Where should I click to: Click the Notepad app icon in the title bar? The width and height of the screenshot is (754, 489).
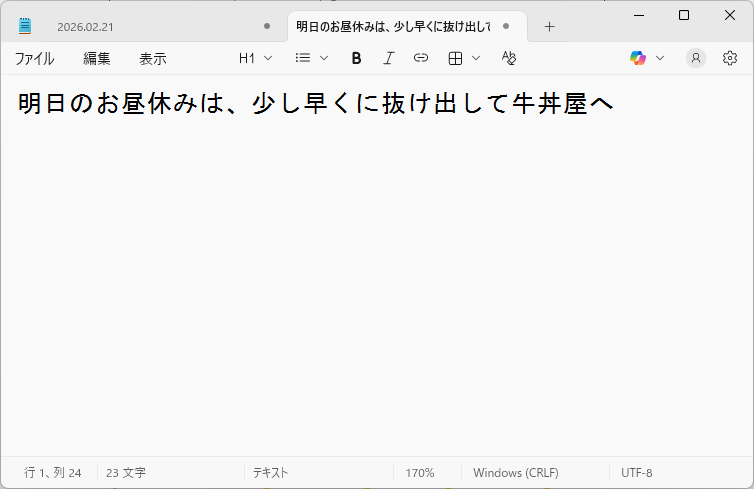click(25, 26)
